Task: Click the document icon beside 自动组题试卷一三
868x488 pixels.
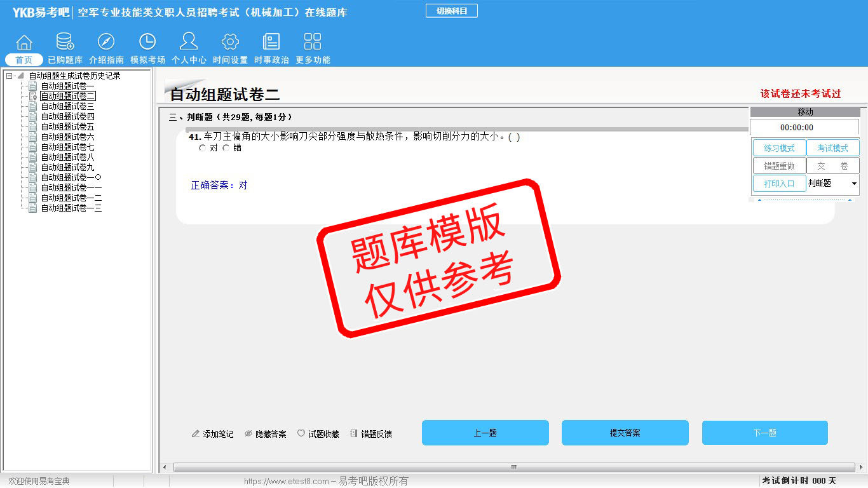Action: [33, 208]
